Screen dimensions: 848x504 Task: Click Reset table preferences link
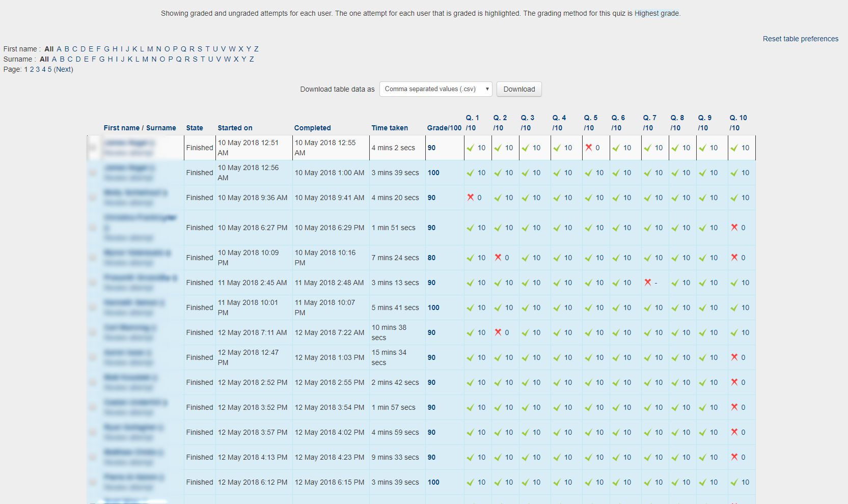tap(800, 39)
